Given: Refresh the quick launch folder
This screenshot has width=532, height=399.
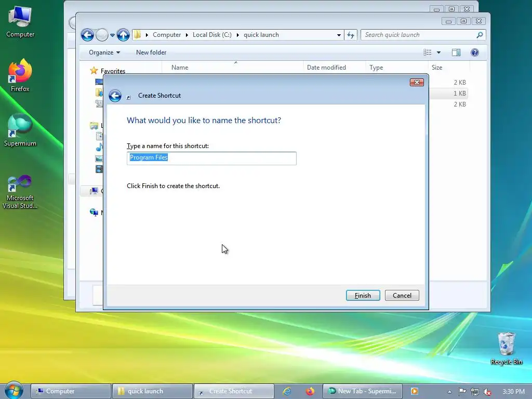Looking at the screenshot, I should [351, 35].
